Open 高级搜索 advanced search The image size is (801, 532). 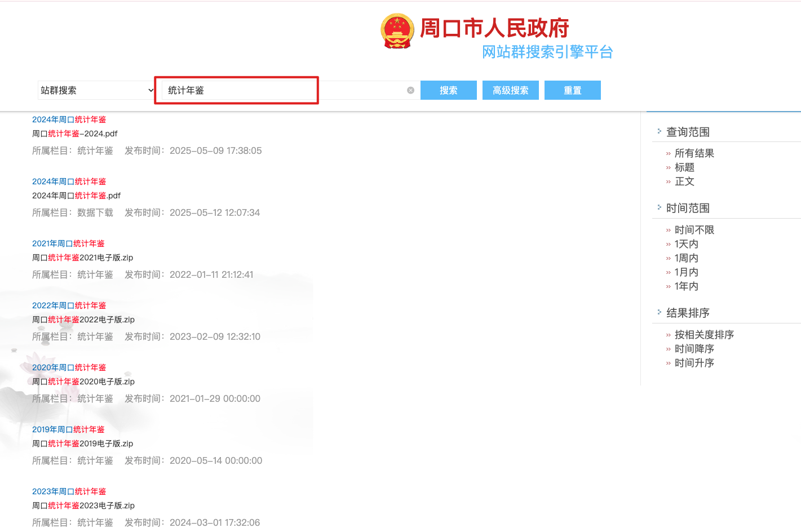tap(510, 90)
